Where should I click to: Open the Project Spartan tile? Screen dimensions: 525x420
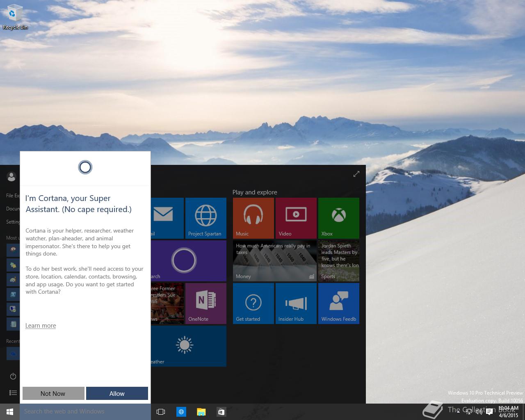[x=206, y=218]
